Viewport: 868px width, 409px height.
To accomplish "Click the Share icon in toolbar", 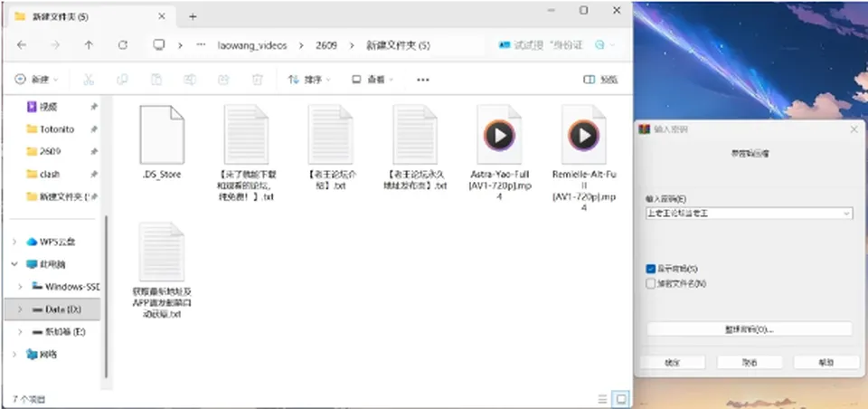I will pos(223,80).
